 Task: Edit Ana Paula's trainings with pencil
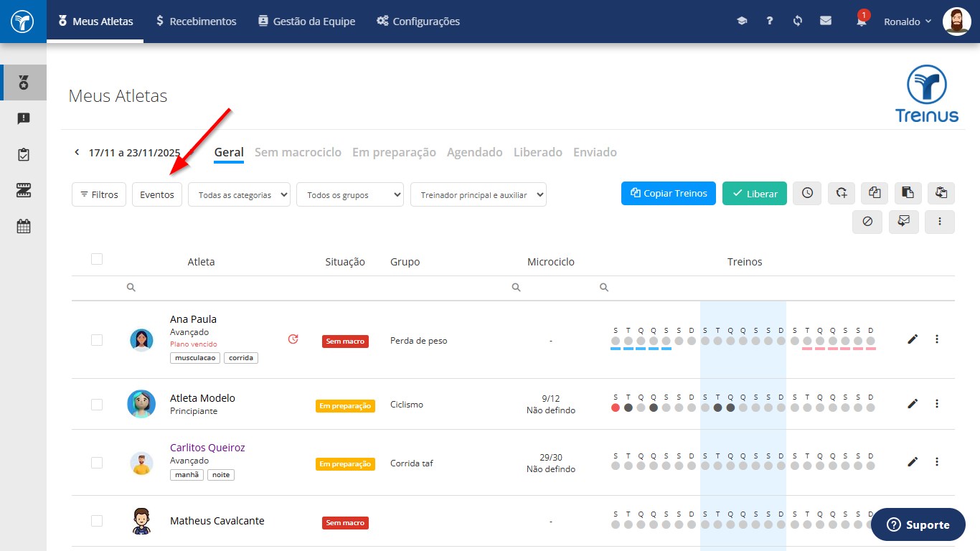[913, 339]
